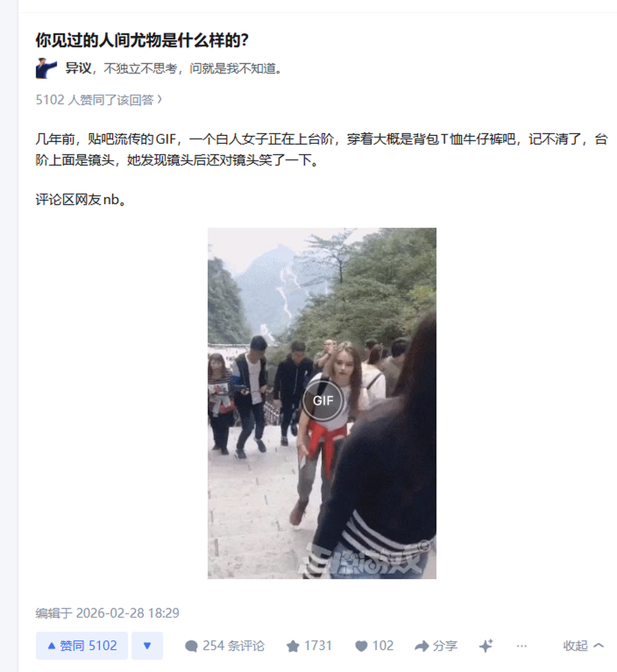Click the downvote triangle button
Image resolution: width=617 pixels, height=672 pixels.
pos(147,646)
